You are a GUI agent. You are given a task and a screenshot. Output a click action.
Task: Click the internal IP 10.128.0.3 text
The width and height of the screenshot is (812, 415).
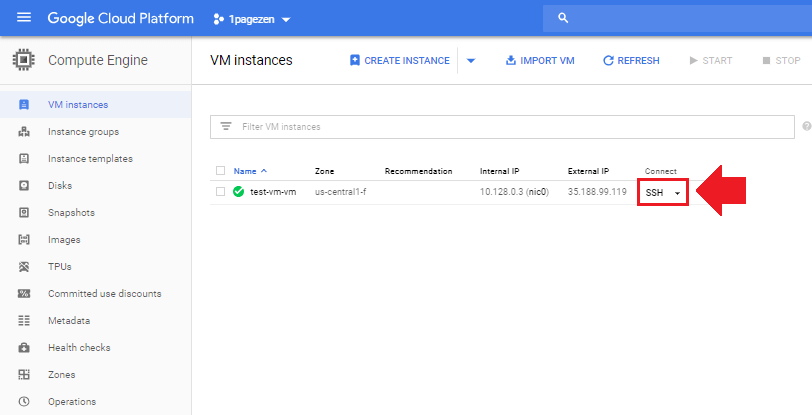[501, 192]
